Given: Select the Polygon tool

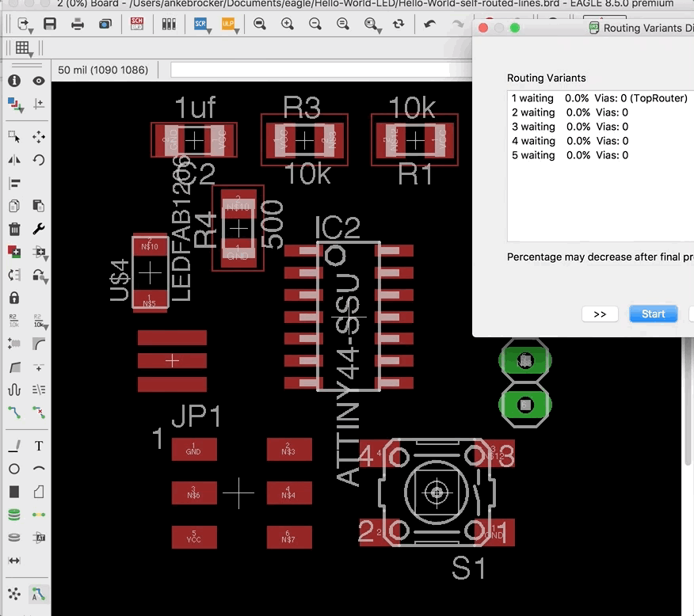Looking at the screenshot, I should [x=39, y=492].
